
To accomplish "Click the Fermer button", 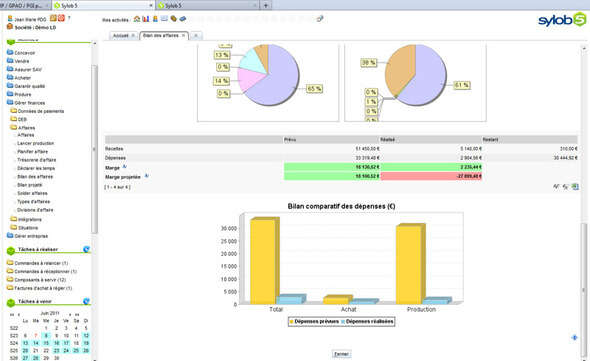I will [x=341, y=354].
